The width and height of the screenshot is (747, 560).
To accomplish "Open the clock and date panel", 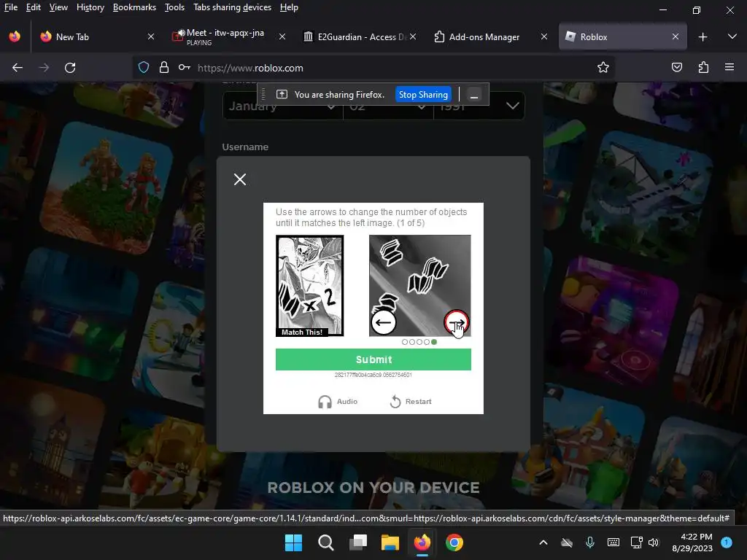I will click(x=692, y=542).
